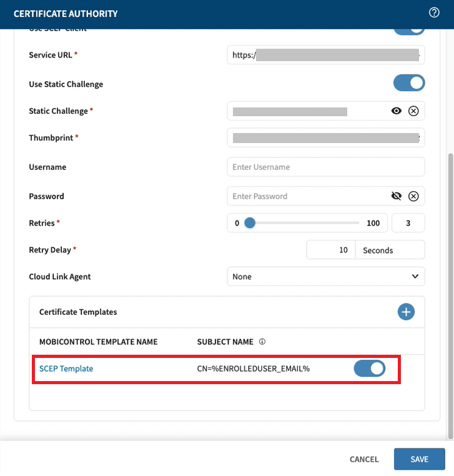The height and width of the screenshot is (476, 454).
Task: Add a new certificate template
Action: (406, 312)
